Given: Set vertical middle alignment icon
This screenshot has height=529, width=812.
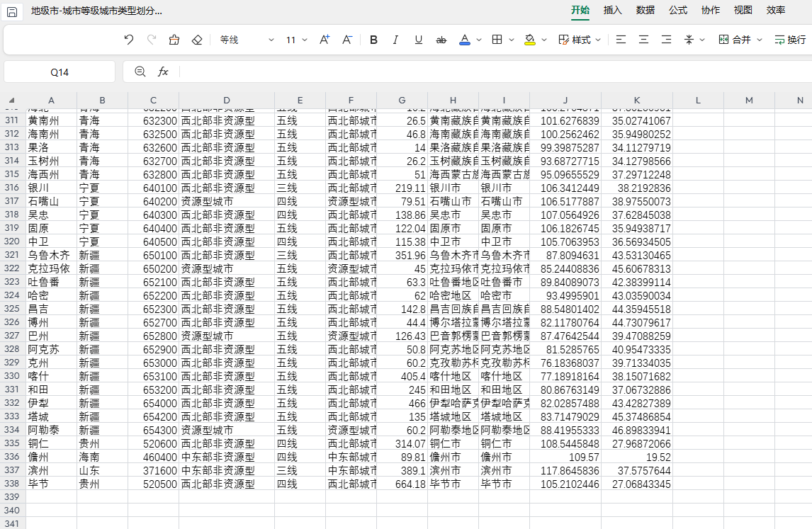Looking at the screenshot, I should [689, 40].
